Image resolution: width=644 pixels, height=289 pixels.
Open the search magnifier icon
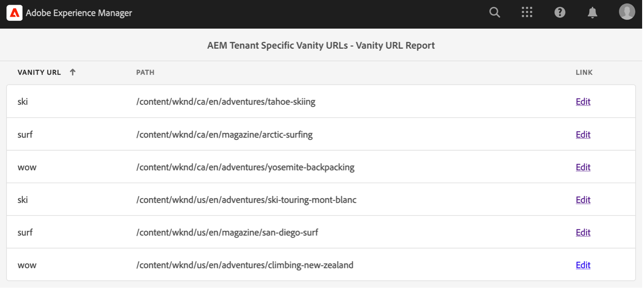(x=494, y=13)
